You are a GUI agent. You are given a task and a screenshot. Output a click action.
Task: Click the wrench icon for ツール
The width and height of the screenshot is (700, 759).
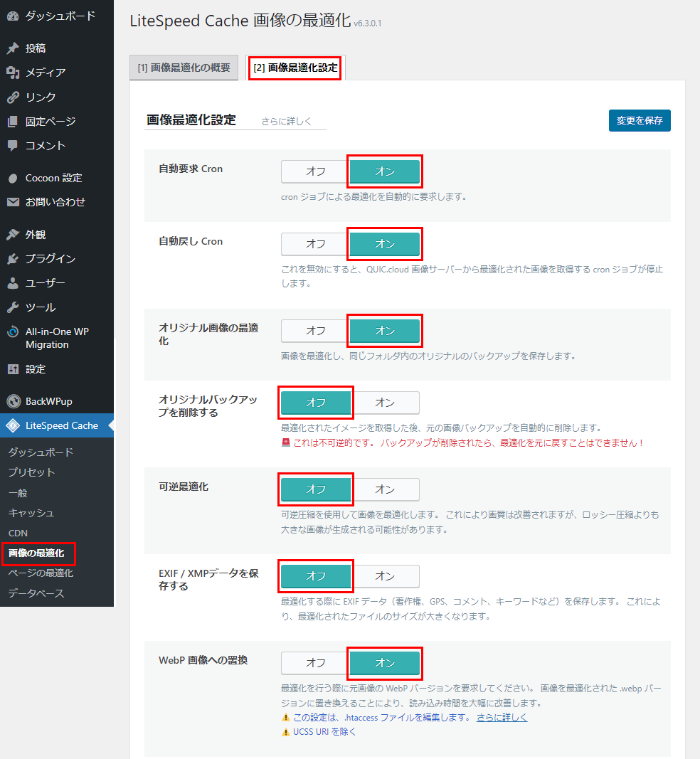[x=13, y=307]
